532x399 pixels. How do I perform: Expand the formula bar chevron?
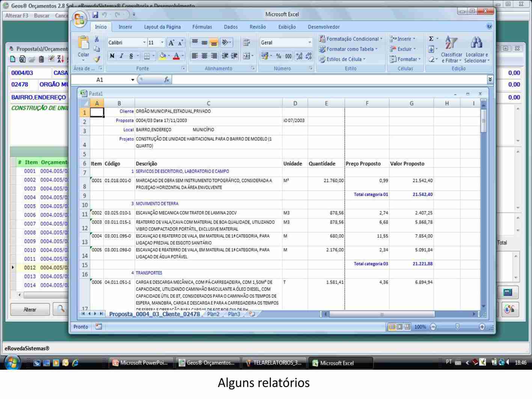click(490, 80)
